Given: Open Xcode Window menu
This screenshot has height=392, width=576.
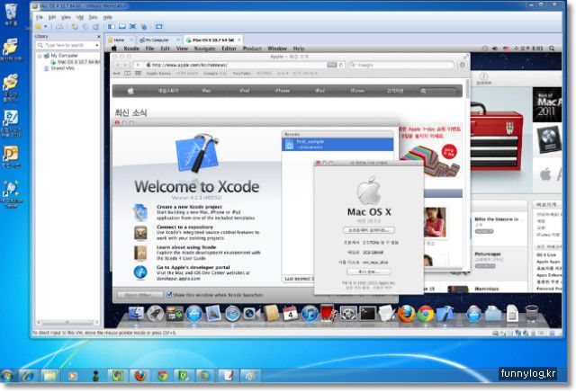Looking at the screenshot, I should click(277, 49).
